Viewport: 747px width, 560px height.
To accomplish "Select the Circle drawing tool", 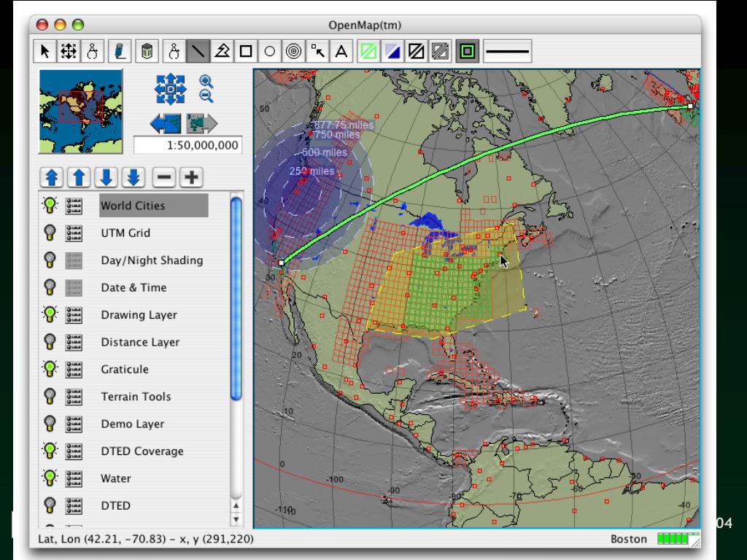I will pyautogui.click(x=270, y=51).
